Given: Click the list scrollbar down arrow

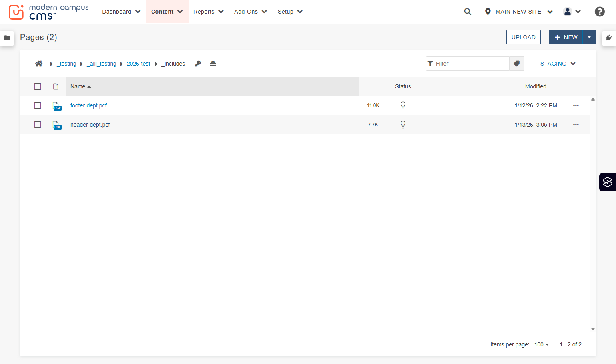Looking at the screenshot, I should coord(593,329).
